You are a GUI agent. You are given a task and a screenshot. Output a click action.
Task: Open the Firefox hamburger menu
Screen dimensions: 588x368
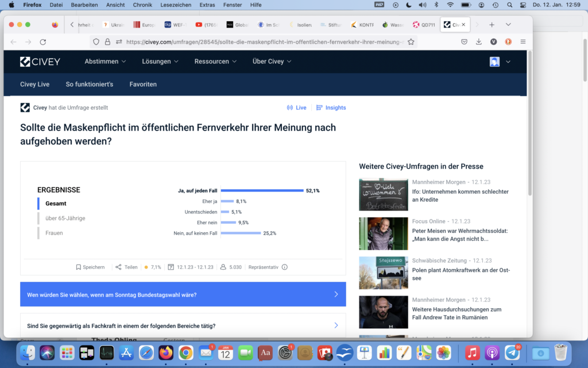coord(523,42)
